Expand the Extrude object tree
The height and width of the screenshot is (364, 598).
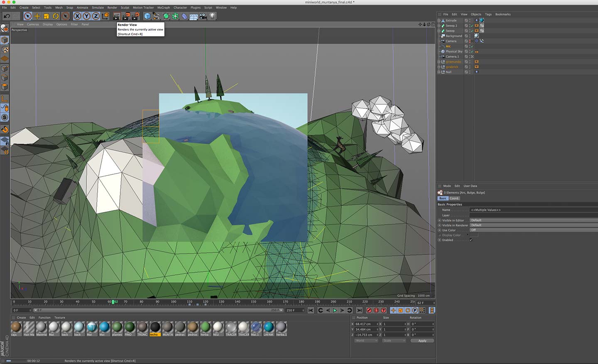pos(439,20)
